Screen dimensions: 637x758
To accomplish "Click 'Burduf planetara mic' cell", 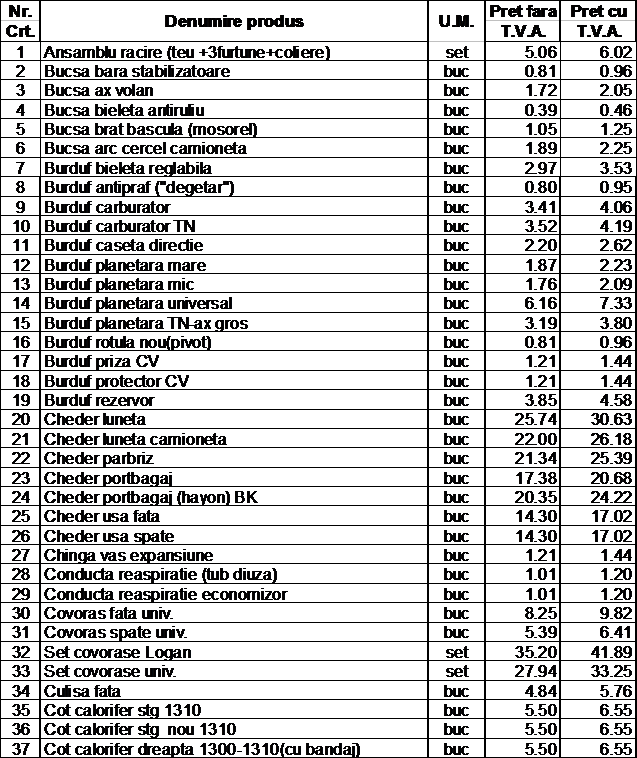I will [x=234, y=284].
